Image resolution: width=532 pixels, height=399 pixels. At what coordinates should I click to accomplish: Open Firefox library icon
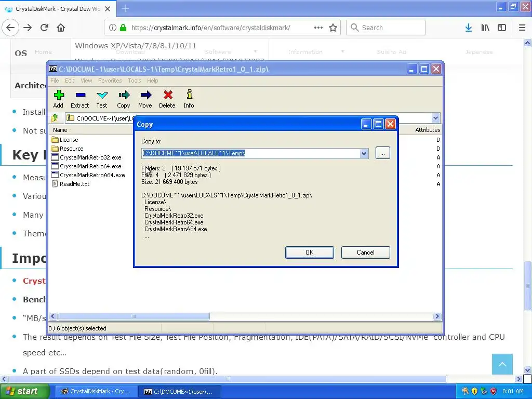click(x=485, y=28)
